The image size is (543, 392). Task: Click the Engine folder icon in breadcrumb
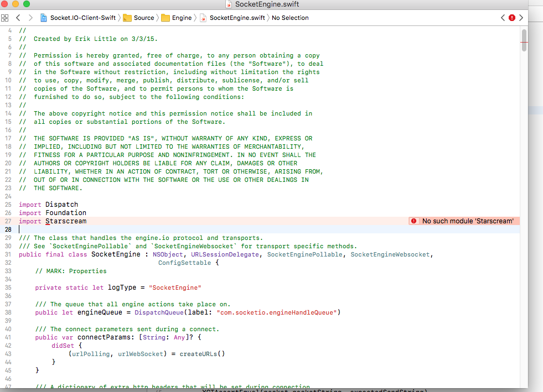(167, 18)
